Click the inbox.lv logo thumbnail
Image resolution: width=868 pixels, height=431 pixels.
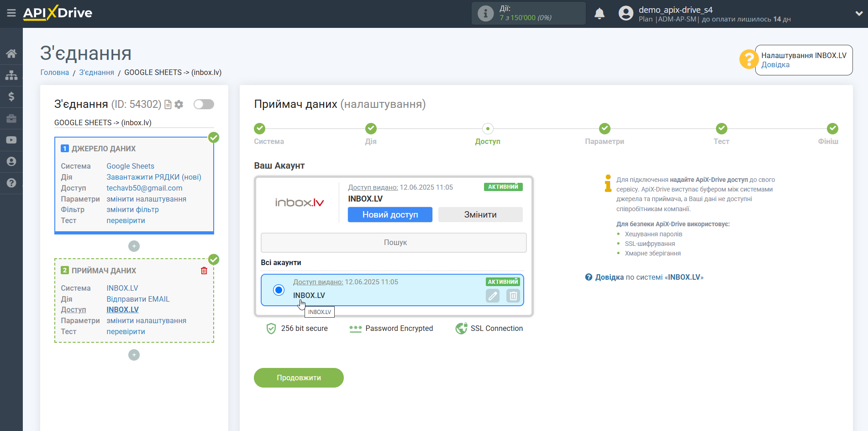click(300, 202)
